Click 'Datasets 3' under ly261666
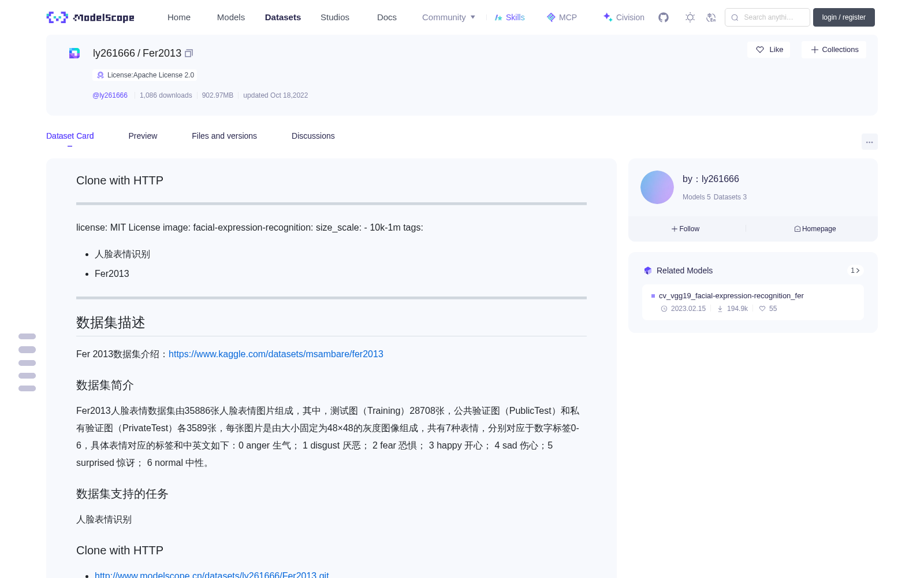924x578 pixels. 730,197
